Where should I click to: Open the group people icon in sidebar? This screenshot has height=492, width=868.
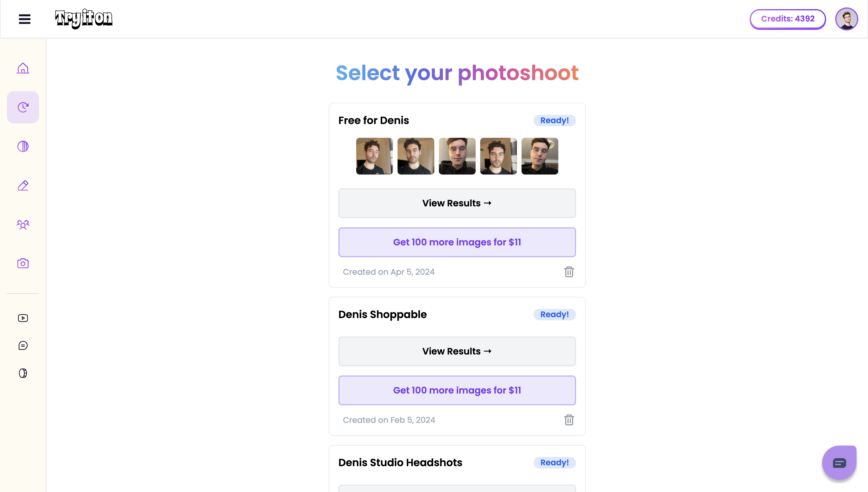23,224
